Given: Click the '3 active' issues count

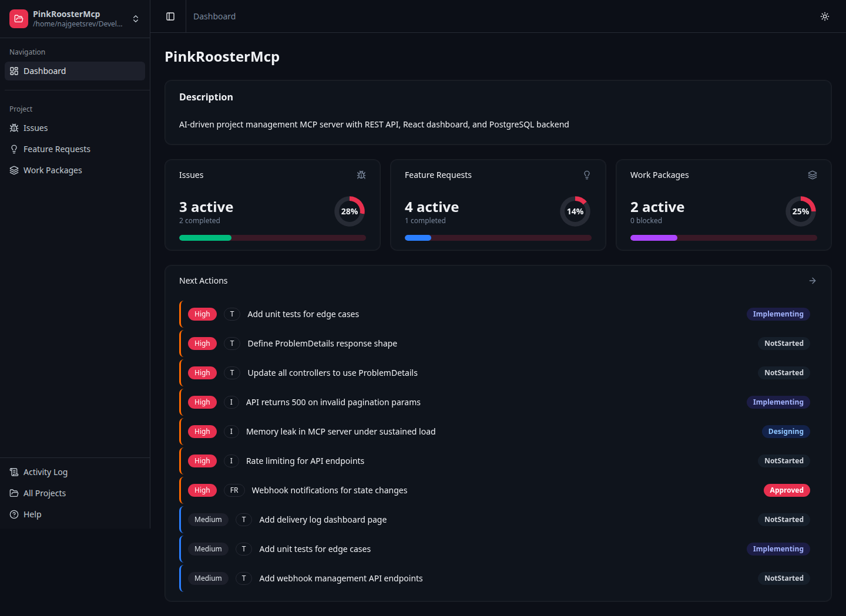Looking at the screenshot, I should click(206, 207).
